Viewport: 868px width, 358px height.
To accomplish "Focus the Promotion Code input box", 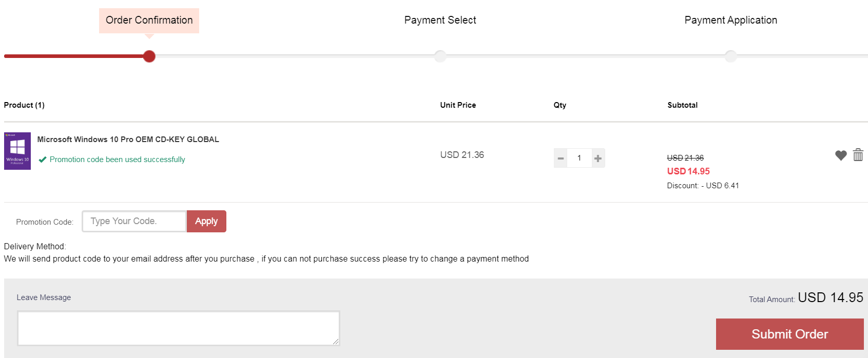I will tap(134, 222).
